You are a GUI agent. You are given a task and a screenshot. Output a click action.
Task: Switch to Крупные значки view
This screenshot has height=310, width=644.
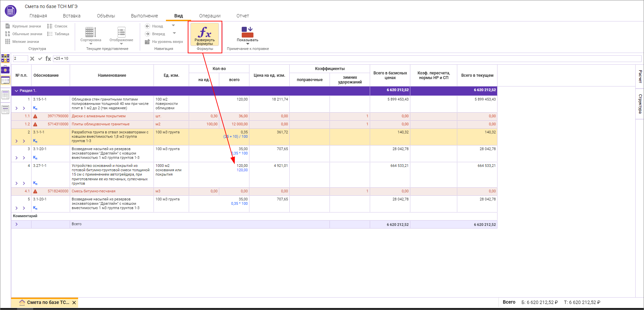tap(23, 26)
